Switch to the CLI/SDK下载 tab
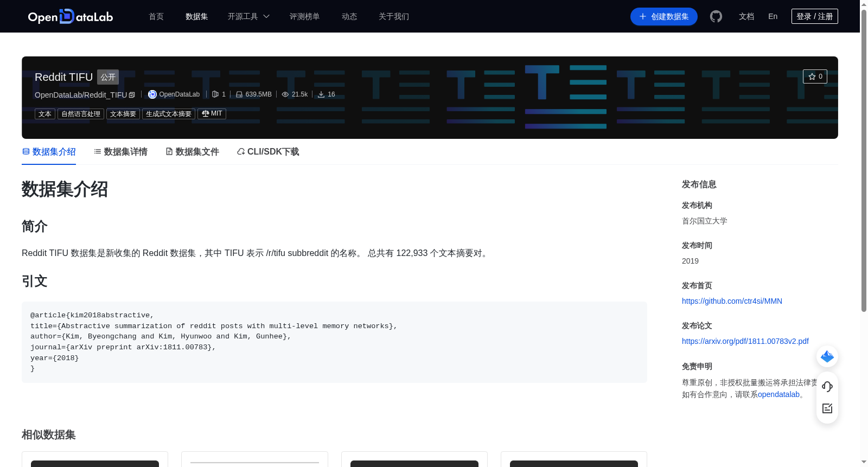Image resolution: width=868 pixels, height=467 pixels. pyautogui.click(x=268, y=152)
